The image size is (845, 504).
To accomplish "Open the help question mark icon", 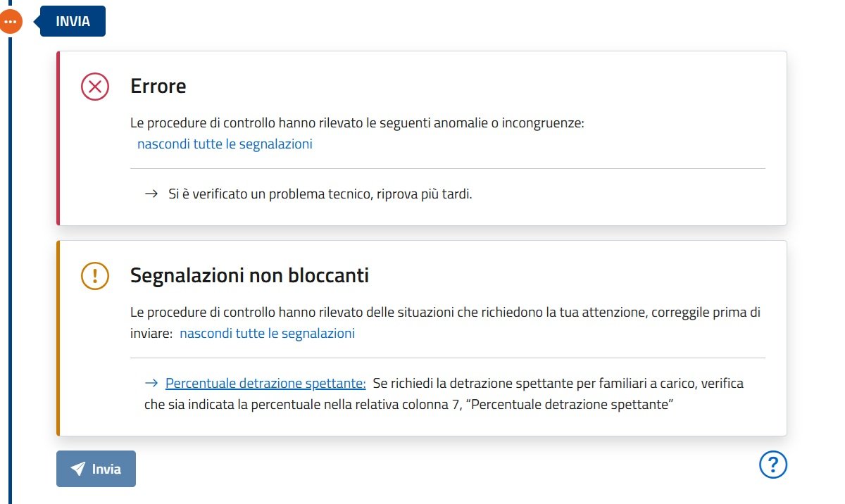I will [x=773, y=465].
